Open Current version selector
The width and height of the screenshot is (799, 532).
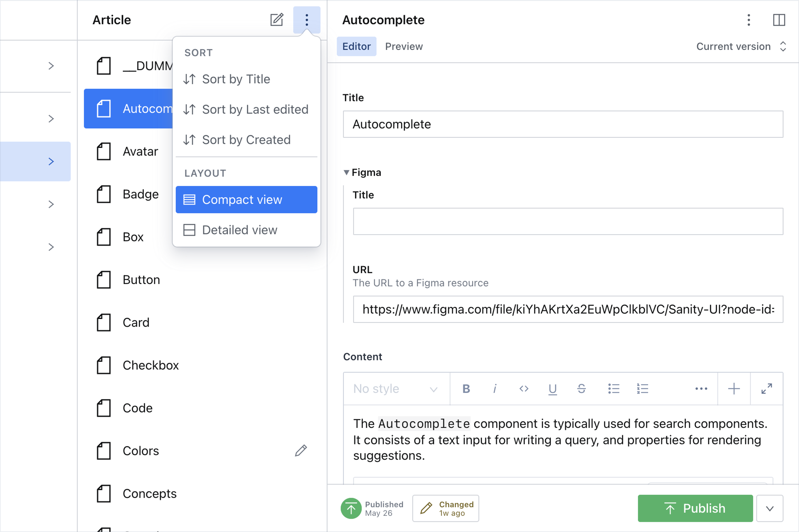(741, 46)
